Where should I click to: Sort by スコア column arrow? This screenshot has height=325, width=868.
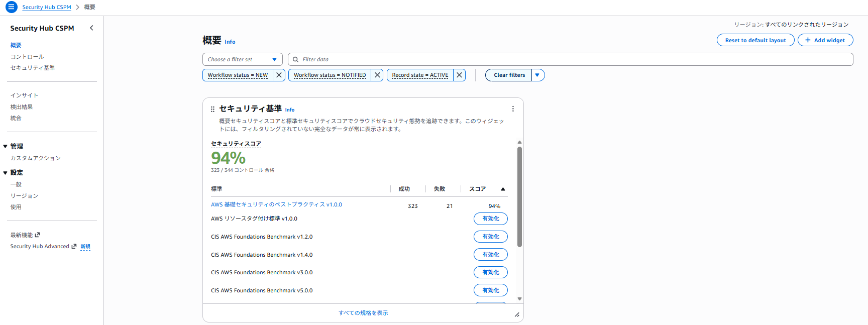click(503, 189)
